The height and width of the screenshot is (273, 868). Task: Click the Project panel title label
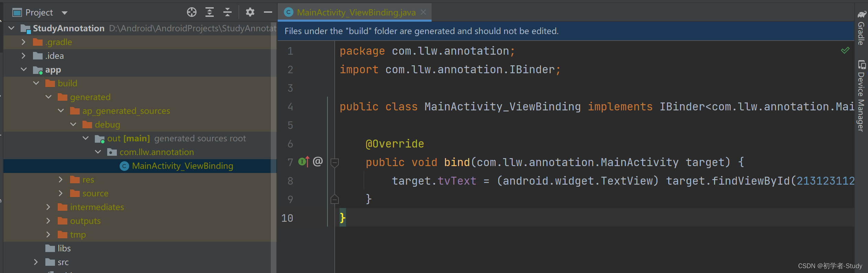click(x=39, y=13)
